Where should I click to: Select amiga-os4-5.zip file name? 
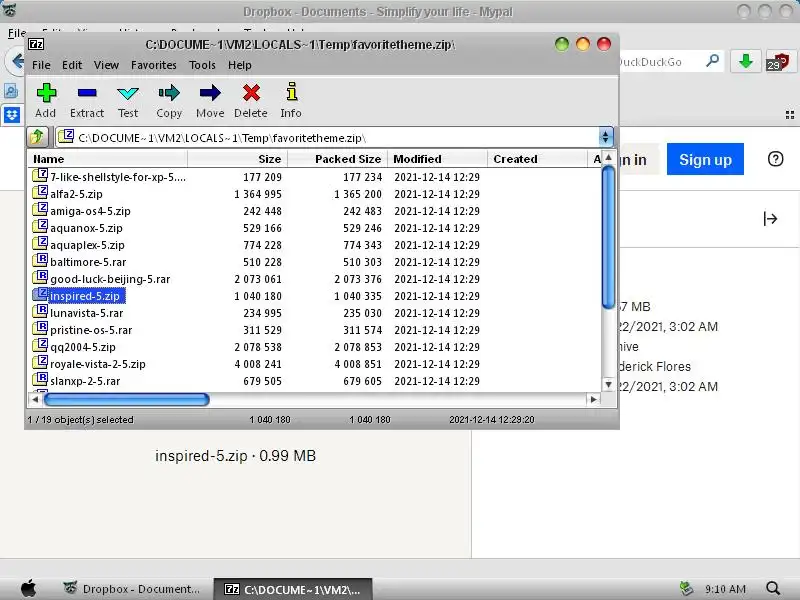[90, 211]
